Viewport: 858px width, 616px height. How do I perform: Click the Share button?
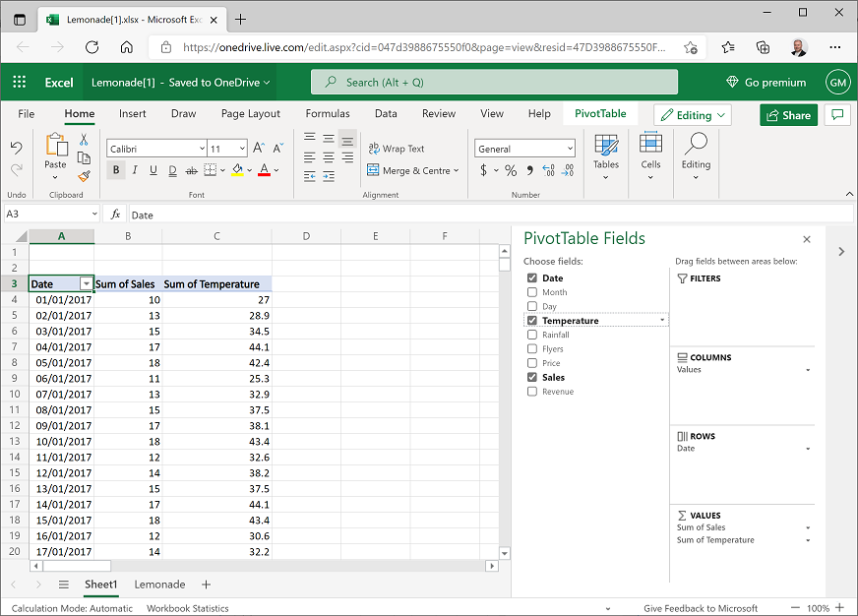788,113
